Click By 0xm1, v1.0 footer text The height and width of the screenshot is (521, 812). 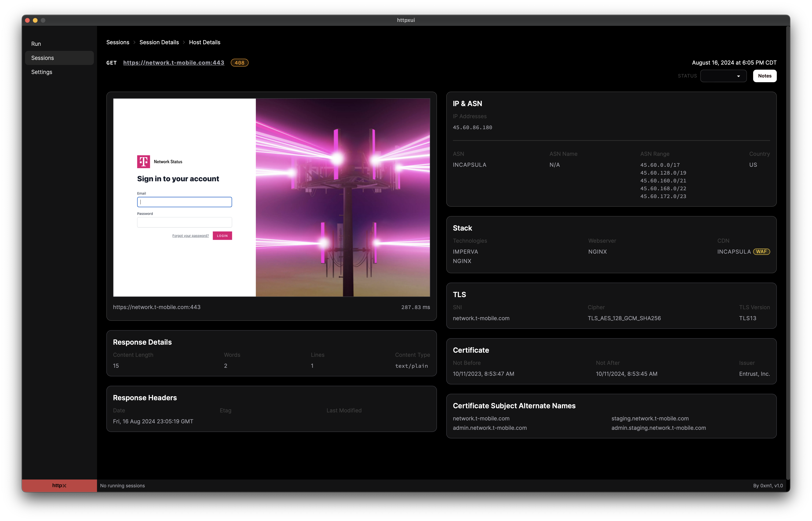[x=768, y=485]
